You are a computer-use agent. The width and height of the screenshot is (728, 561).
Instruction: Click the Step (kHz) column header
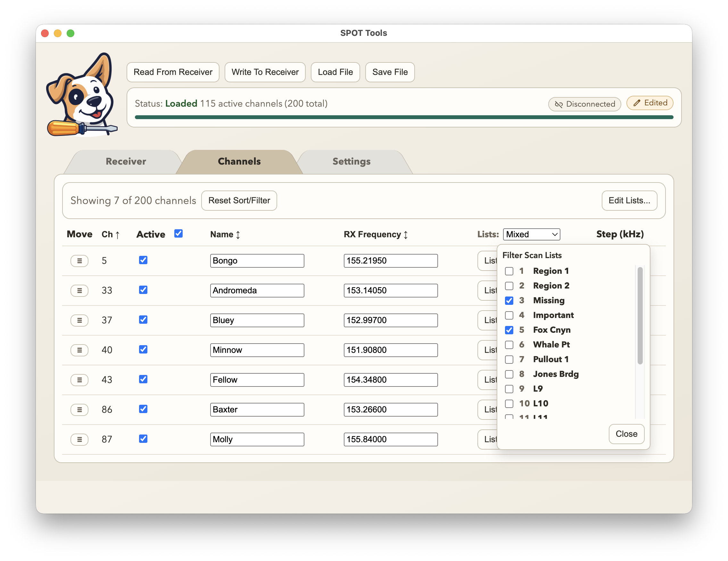click(x=620, y=234)
